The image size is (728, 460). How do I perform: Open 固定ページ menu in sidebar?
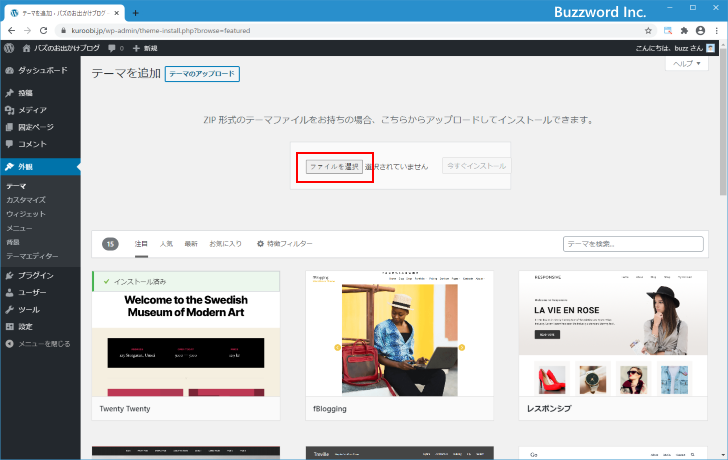point(40,127)
